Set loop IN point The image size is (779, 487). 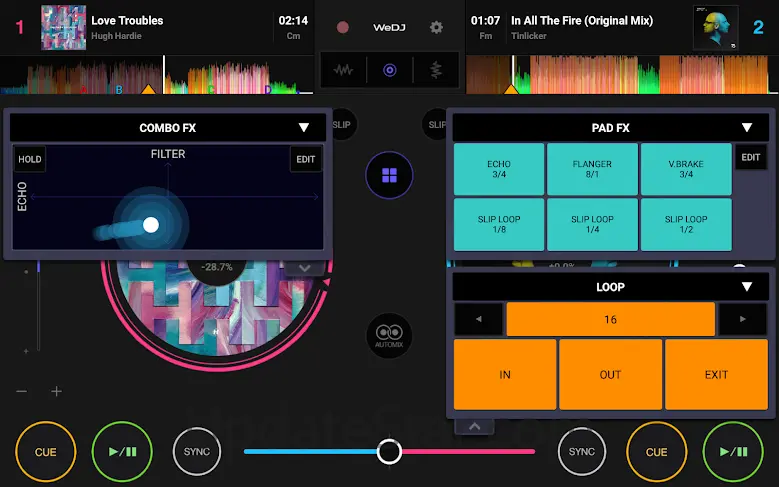505,375
